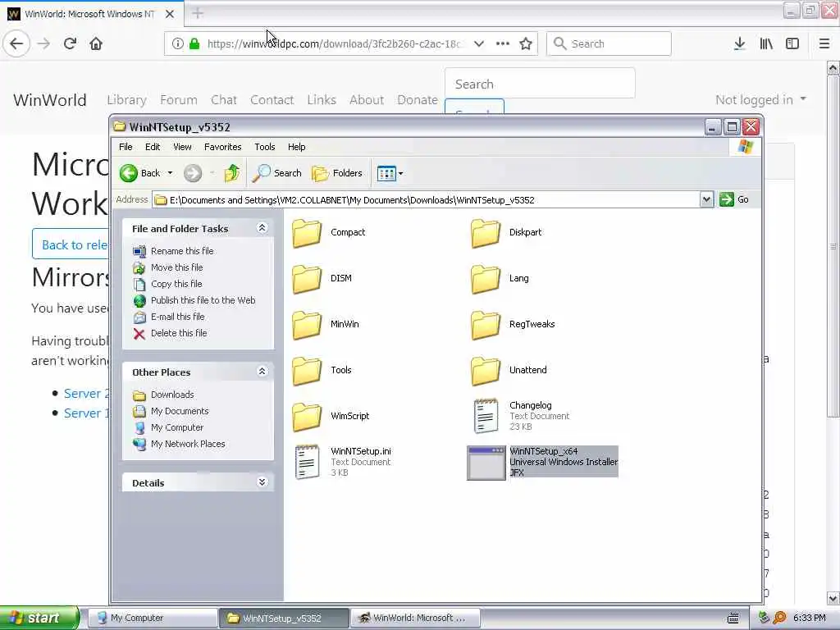
Task: Click Publish this file to the Web
Action: (194, 300)
